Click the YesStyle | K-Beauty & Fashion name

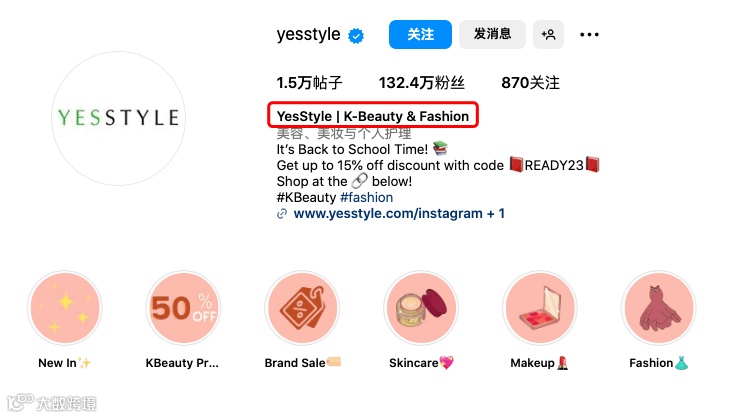click(372, 116)
